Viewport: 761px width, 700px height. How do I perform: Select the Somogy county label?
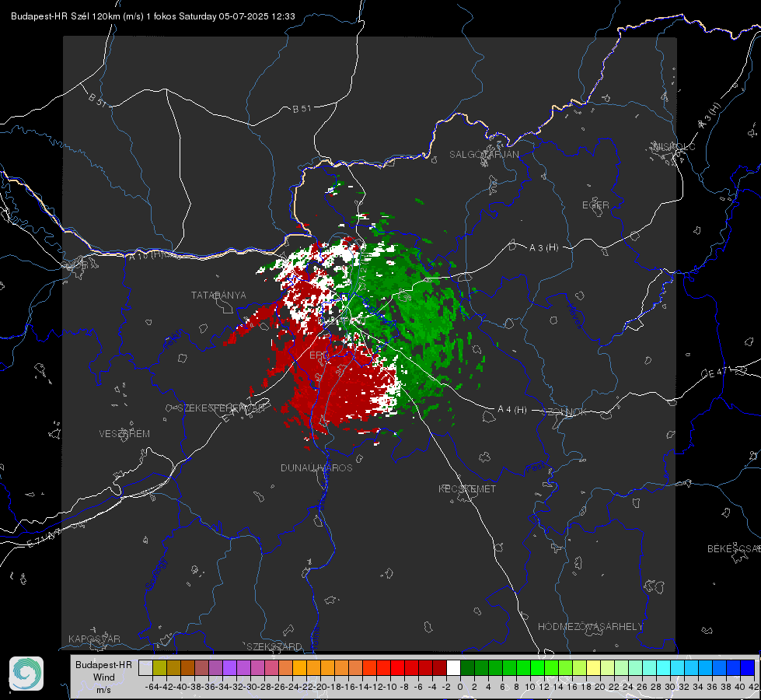coord(155,574)
